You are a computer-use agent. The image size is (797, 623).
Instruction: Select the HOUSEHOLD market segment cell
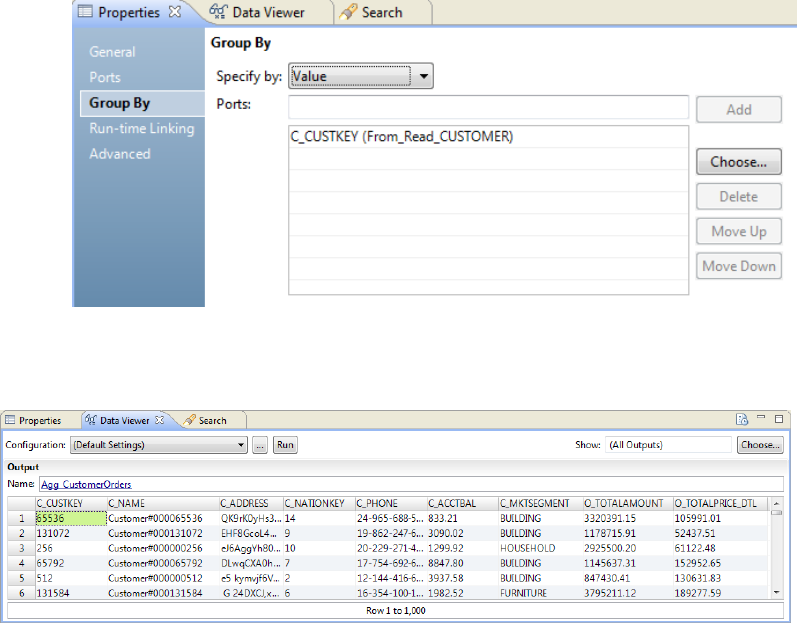541,548
